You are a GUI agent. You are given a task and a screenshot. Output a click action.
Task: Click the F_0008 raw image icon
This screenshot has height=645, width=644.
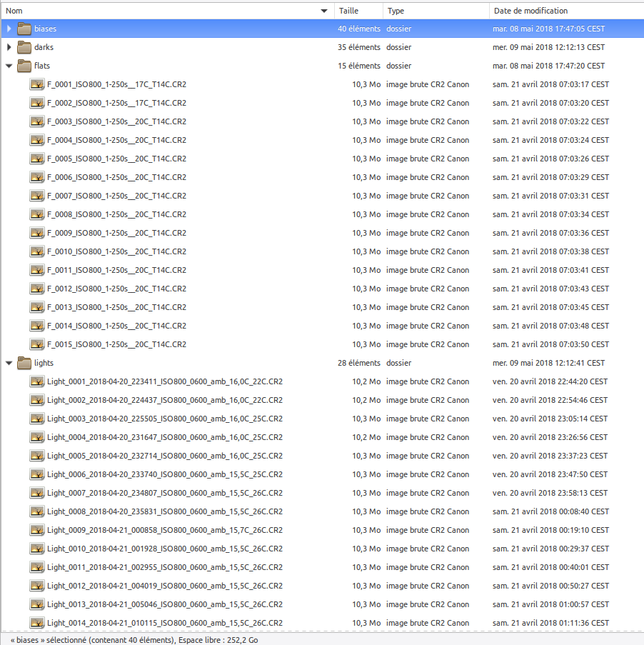coord(37,215)
